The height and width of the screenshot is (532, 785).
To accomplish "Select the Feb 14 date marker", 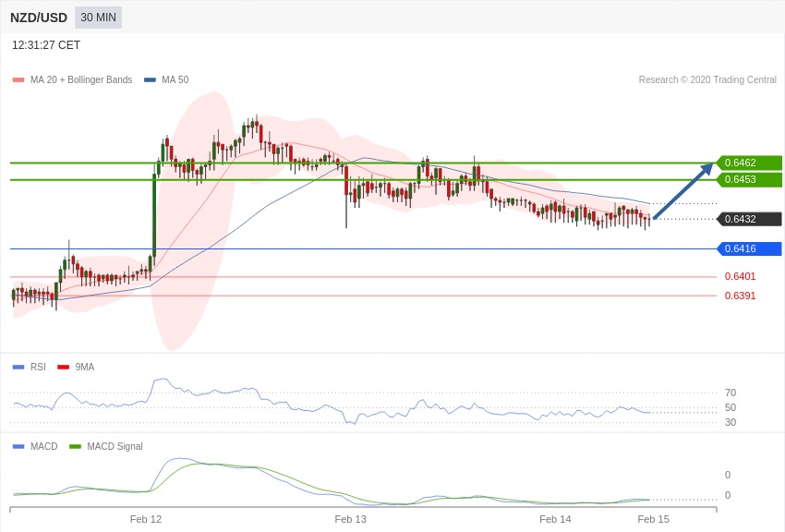I will [555, 519].
